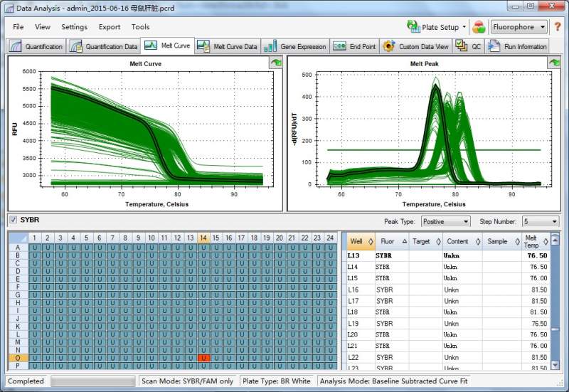
Task: Open the Tools menu
Action: 140,27
